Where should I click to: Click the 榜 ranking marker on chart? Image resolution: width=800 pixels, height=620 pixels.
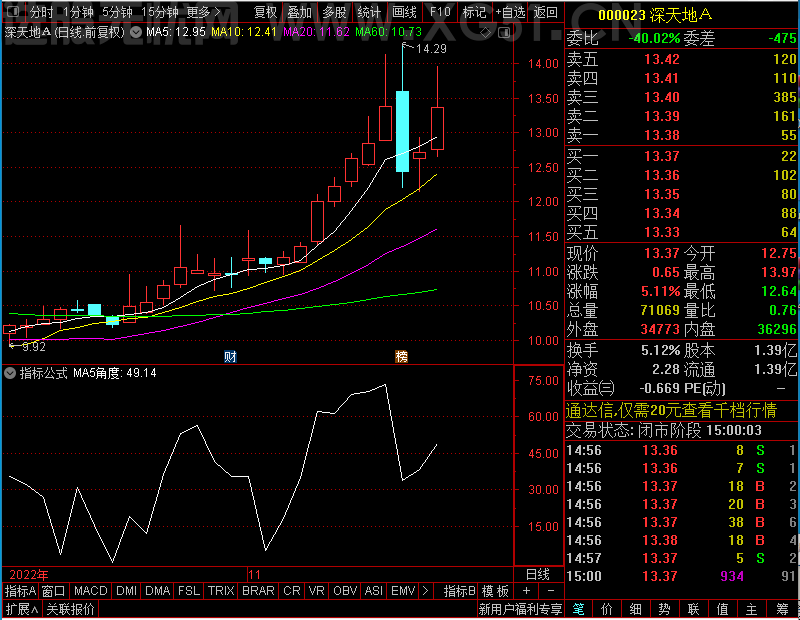[x=402, y=356]
